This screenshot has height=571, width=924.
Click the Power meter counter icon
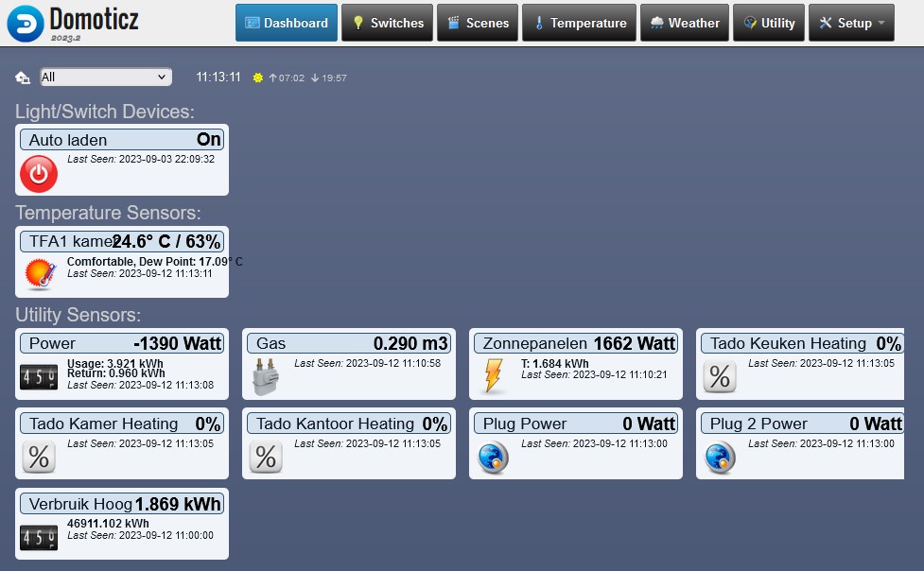39,377
